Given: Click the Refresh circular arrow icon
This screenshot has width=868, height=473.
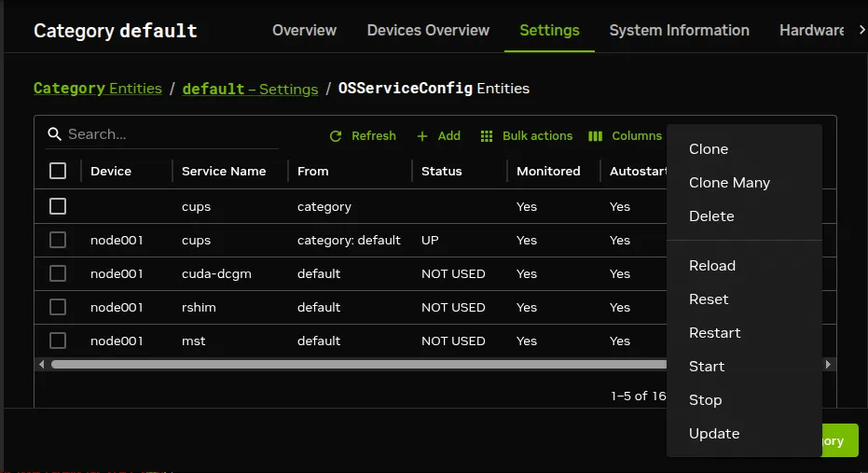Looking at the screenshot, I should click(336, 136).
